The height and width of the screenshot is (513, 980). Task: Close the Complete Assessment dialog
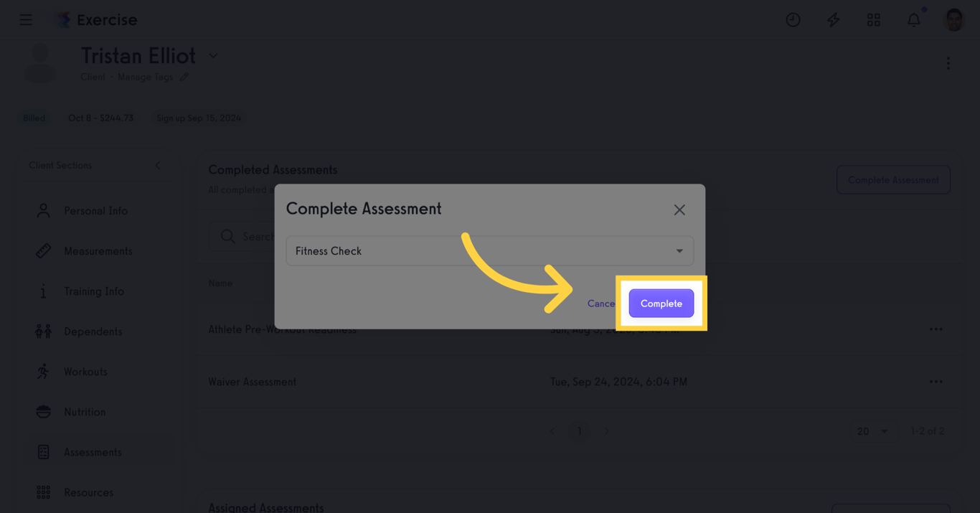click(x=679, y=210)
